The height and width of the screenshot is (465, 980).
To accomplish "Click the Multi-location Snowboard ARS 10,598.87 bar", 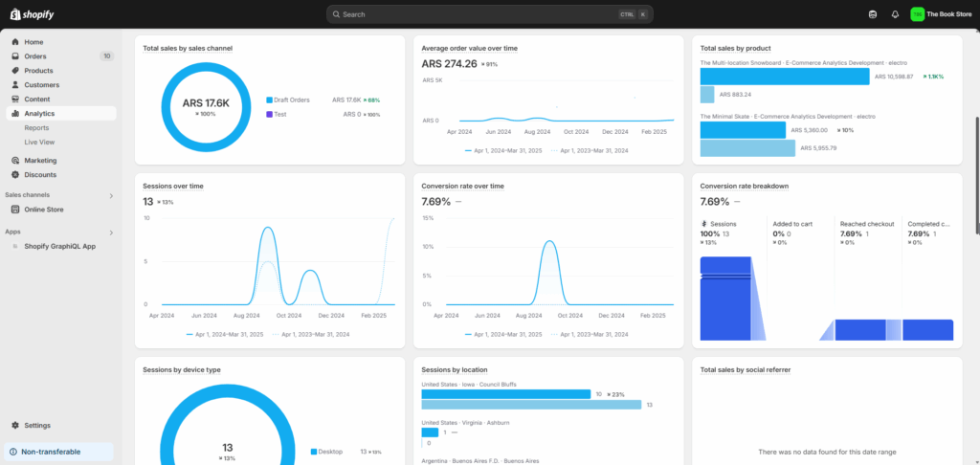I will click(x=785, y=77).
